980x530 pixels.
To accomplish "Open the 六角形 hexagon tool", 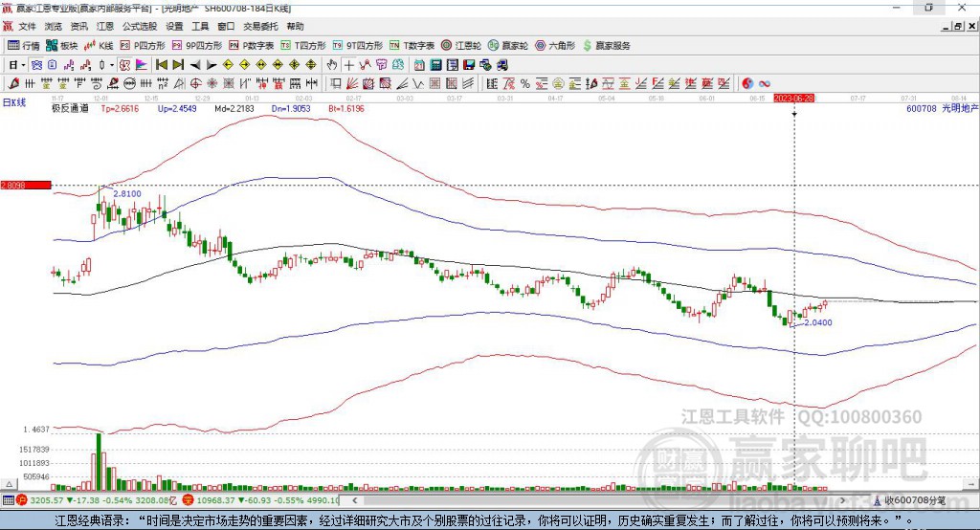I will coord(555,46).
